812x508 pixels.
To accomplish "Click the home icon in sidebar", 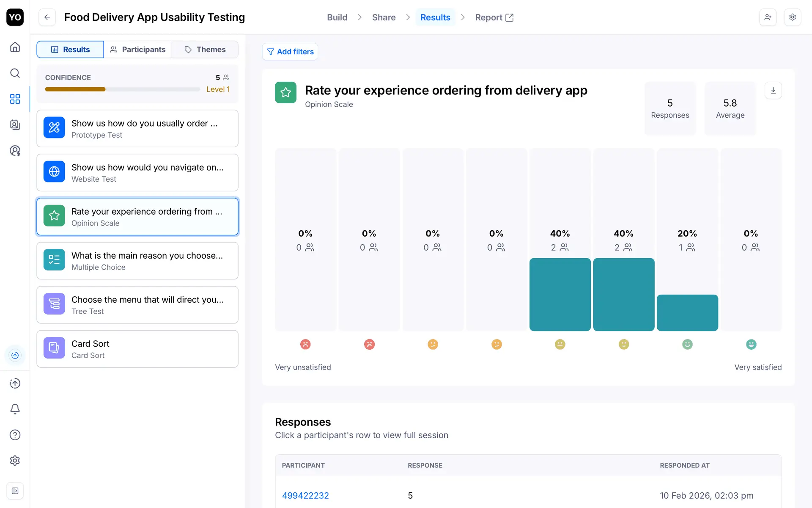I will [15, 47].
